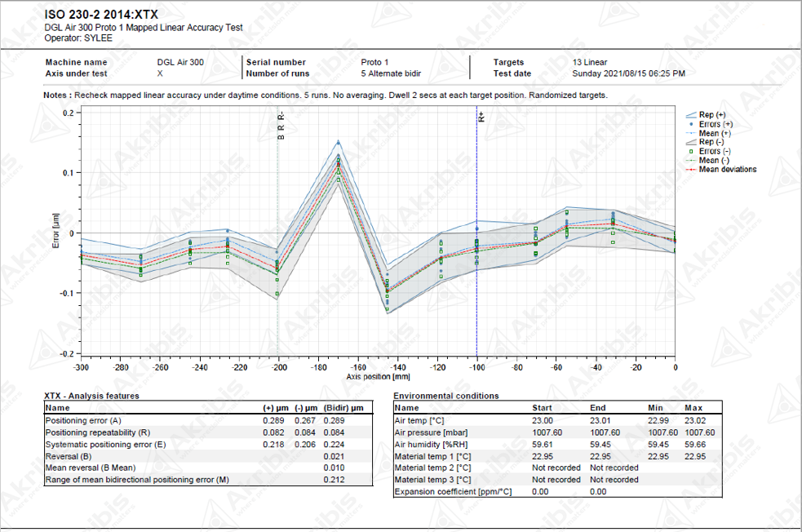The height and width of the screenshot is (532, 802).
Task: Click the ISO 230-2 2014:XTX report title
Action: click(101, 14)
